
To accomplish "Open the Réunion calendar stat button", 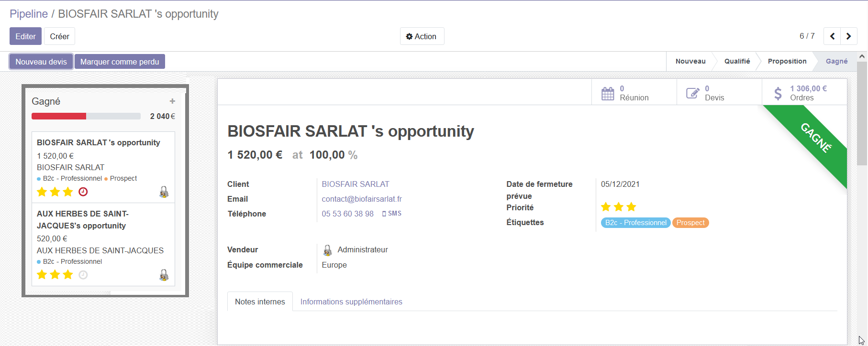I will (634, 92).
